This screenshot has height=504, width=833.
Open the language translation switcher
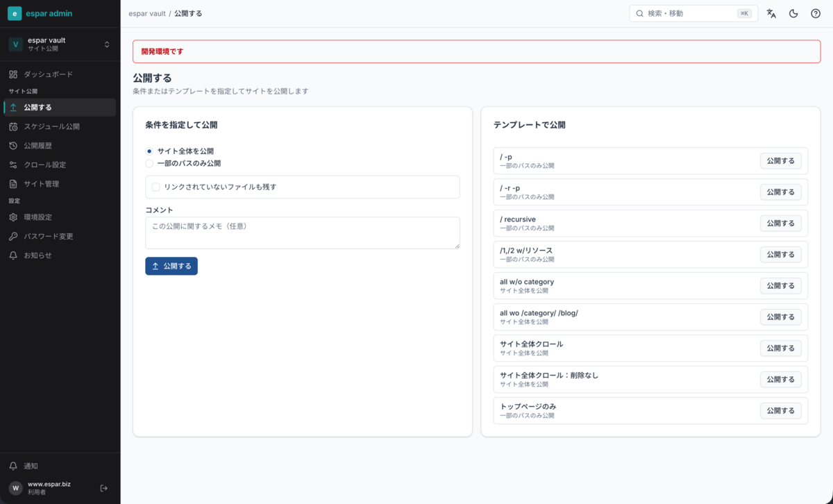coord(771,13)
